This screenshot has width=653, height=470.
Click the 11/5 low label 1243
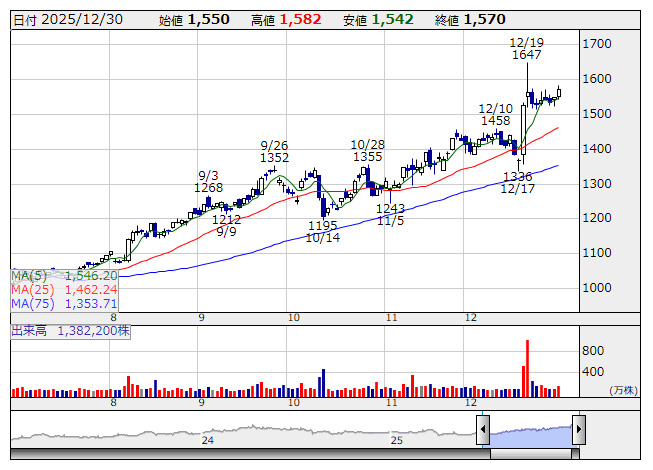coord(390,208)
